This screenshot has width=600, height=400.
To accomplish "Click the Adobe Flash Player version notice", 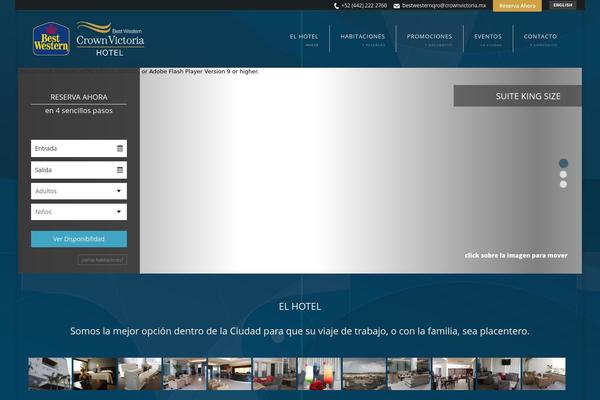I will click(200, 71).
